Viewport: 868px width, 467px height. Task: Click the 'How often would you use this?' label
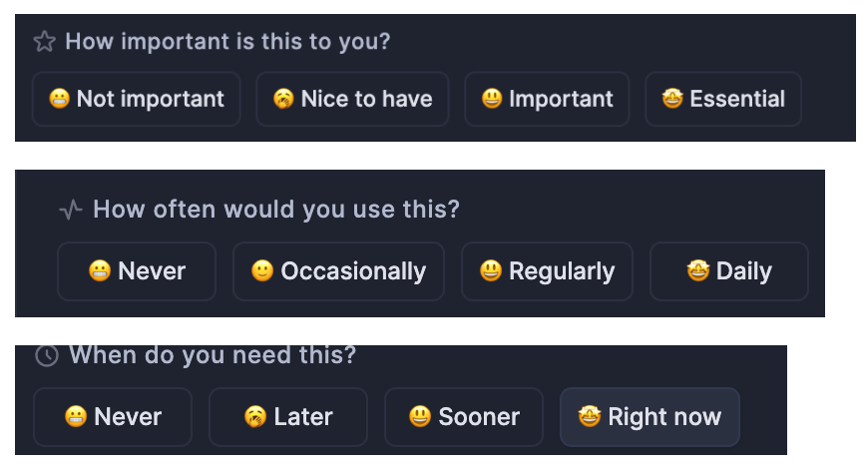coord(276,210)
